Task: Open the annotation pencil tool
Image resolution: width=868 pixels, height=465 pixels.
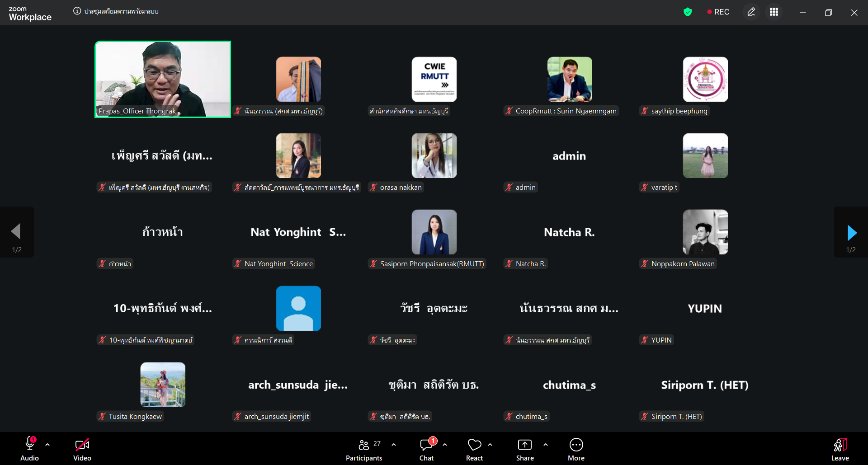Action: click(x=751, y=12)
